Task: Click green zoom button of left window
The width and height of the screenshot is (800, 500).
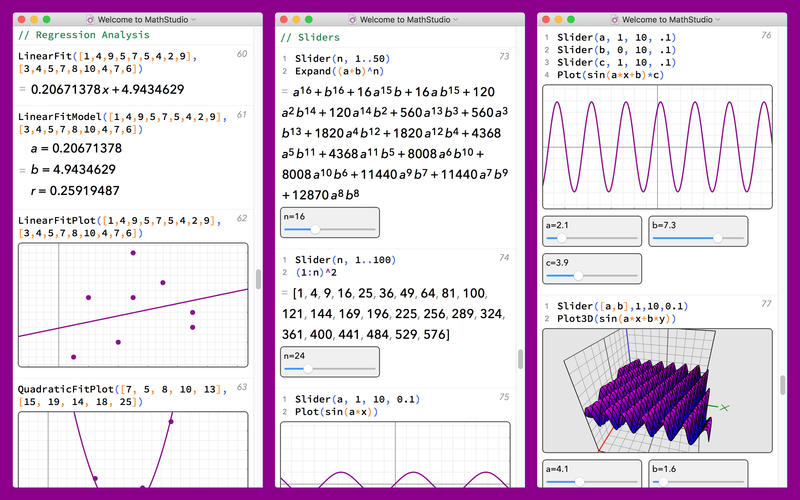Action: 46,19
